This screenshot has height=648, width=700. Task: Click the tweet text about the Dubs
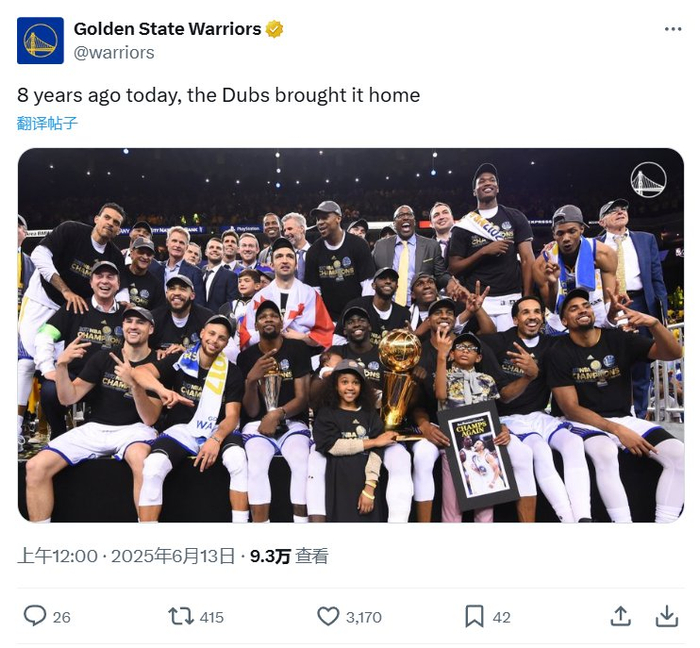click(x=219, y=96)
